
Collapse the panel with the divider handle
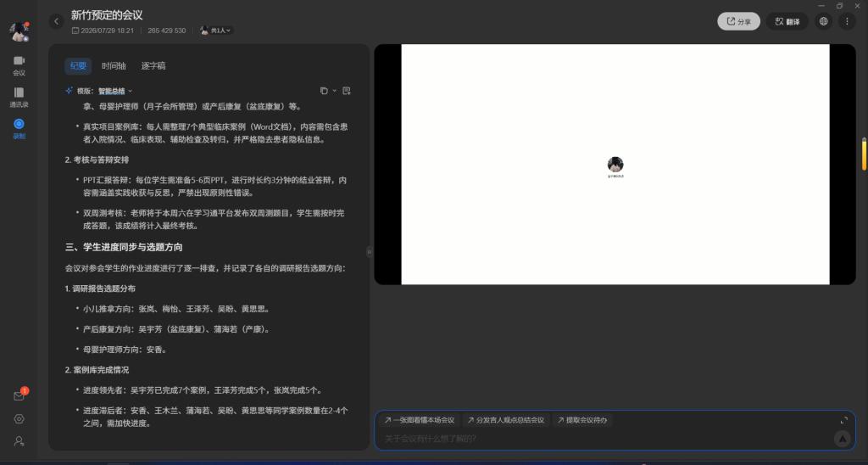[x=370, y=252]
